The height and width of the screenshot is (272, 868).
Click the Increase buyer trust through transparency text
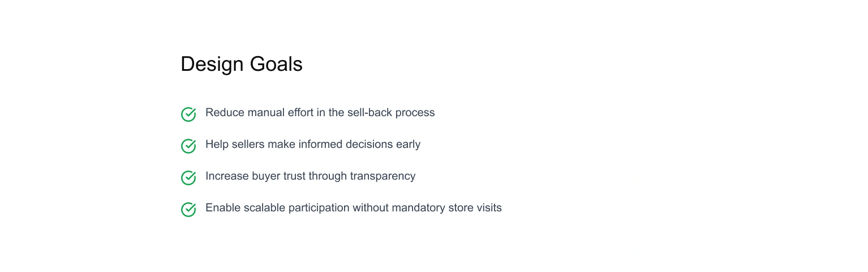click(311, 176)
